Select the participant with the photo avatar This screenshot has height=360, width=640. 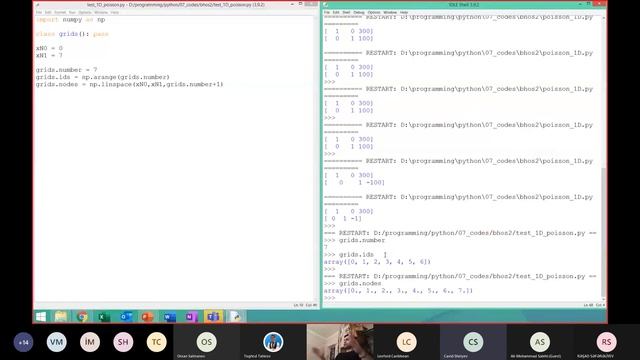[273, 342]
